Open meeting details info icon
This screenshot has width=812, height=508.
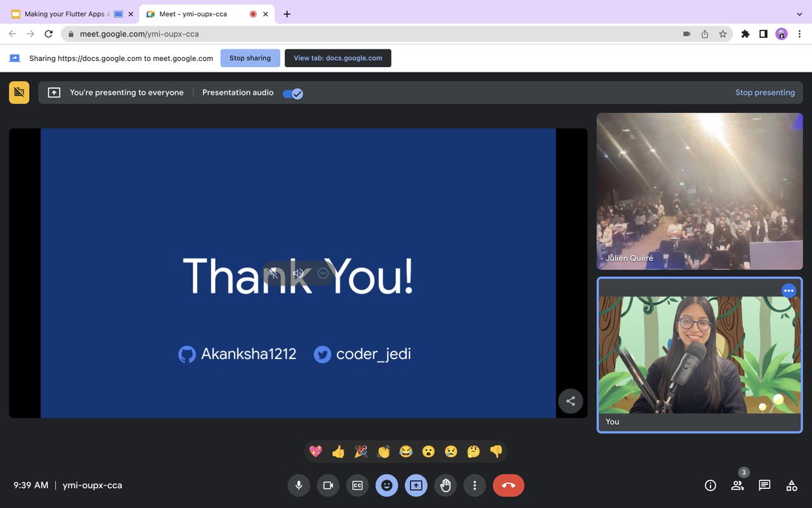coord(710,485)
